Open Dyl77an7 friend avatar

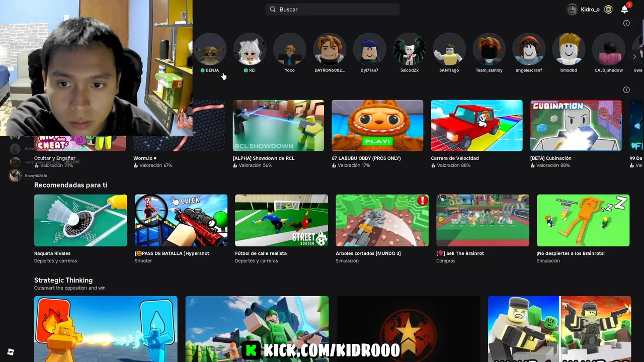coord(369,49)
